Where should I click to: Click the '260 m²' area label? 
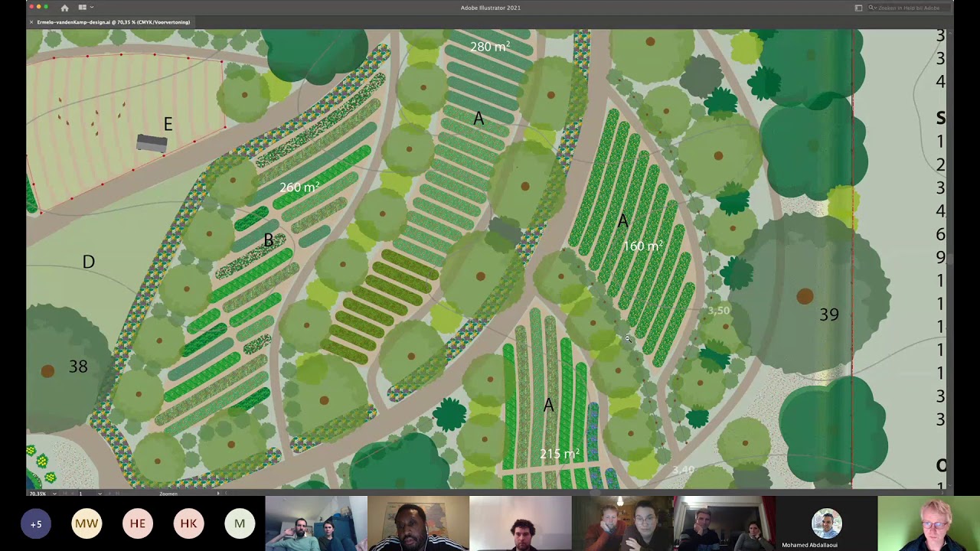click(299, 187)
